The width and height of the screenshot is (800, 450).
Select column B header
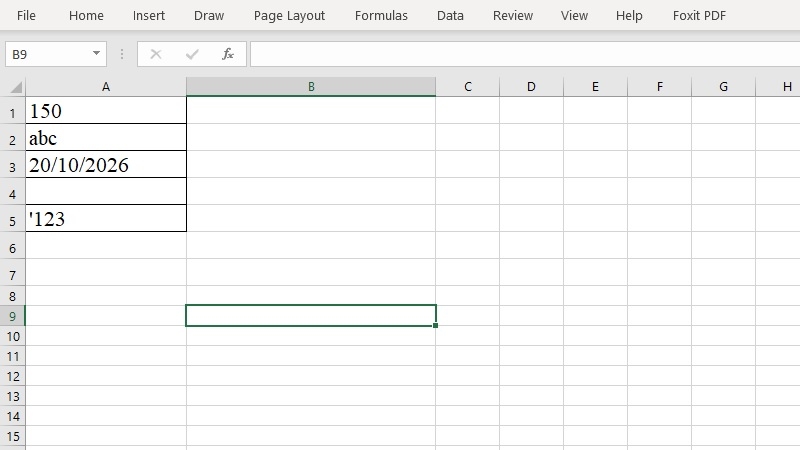311,87
